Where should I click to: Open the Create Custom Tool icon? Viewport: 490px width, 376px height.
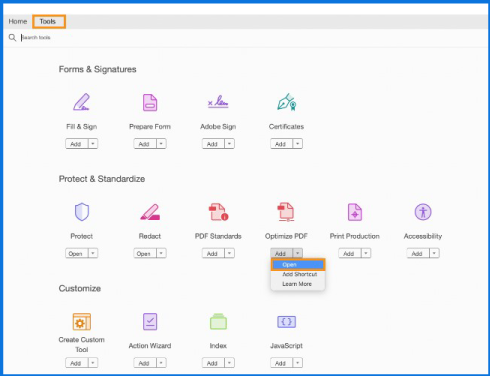[82, 322]
